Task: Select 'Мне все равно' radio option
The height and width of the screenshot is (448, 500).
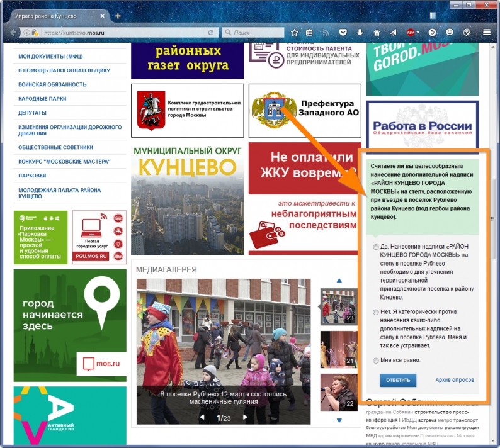Action: pyautogui.click(x=375, y=361)
